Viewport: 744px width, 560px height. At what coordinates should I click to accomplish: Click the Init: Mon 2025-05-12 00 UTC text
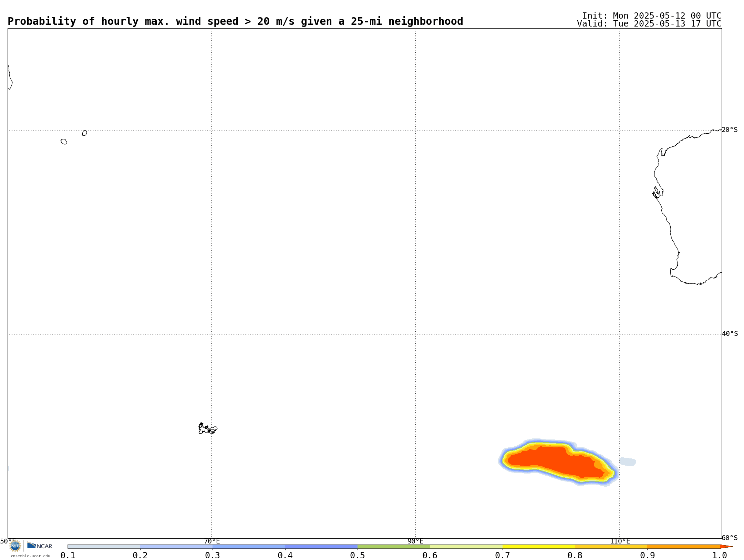click(x=652, y=16)
